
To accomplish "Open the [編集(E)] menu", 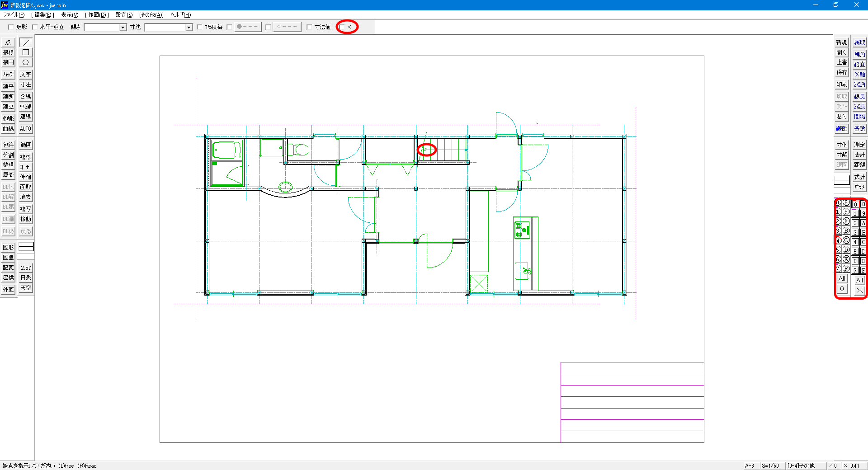I will coord(43,15).
